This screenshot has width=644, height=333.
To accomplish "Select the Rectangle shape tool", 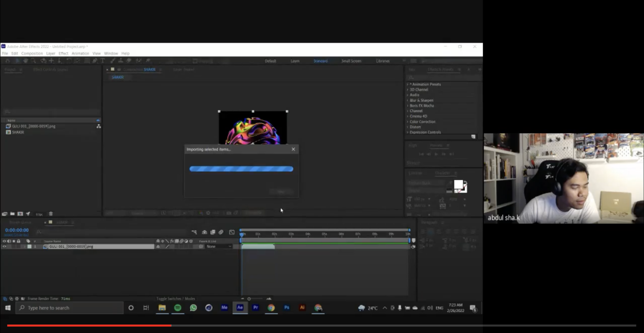I will pos(87,61).
